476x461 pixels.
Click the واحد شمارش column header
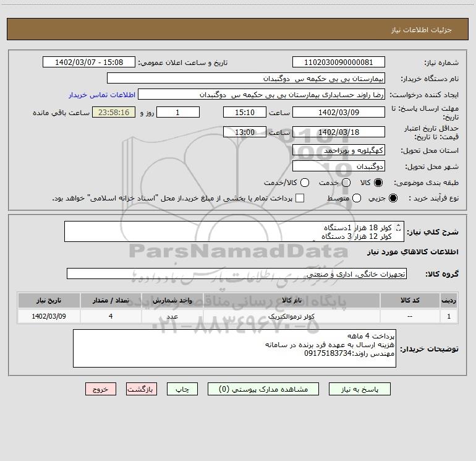[x=172, y=300]
